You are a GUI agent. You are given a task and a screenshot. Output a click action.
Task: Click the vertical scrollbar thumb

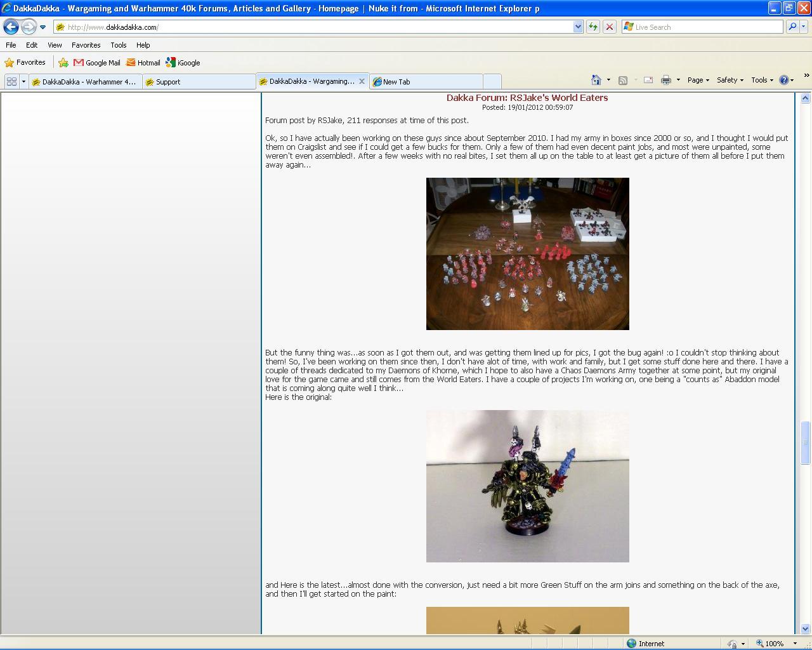pos(805,442)
